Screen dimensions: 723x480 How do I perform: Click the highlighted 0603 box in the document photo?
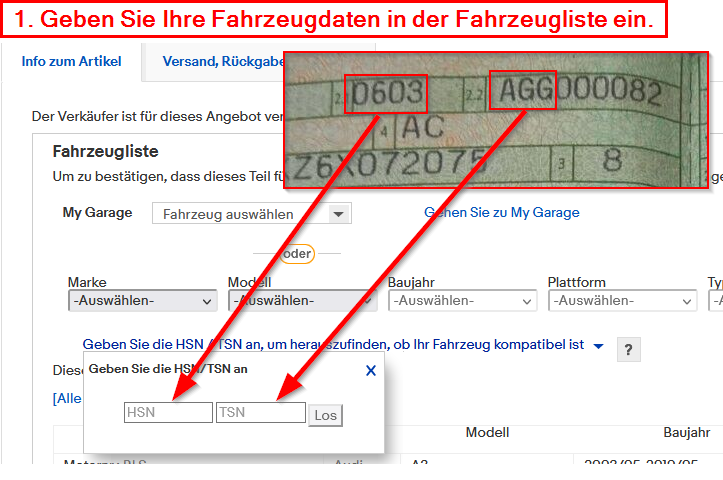pos(386,94)
